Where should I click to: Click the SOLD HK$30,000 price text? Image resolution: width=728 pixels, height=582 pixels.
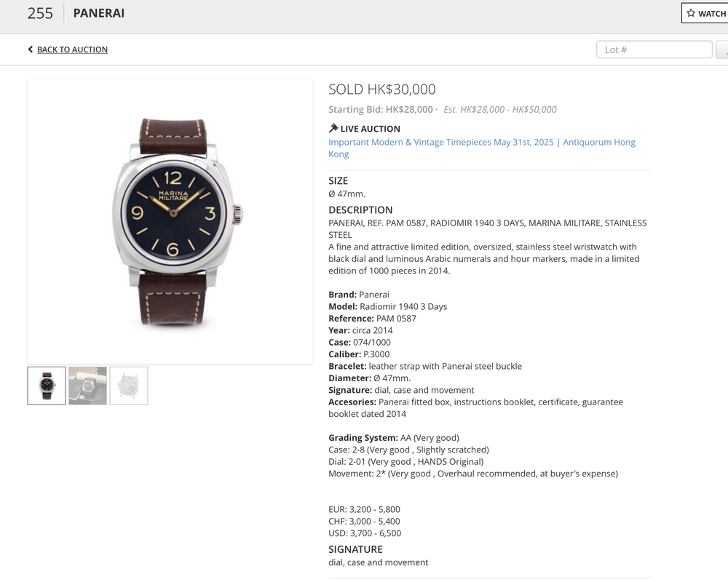[x=382, y=89]
